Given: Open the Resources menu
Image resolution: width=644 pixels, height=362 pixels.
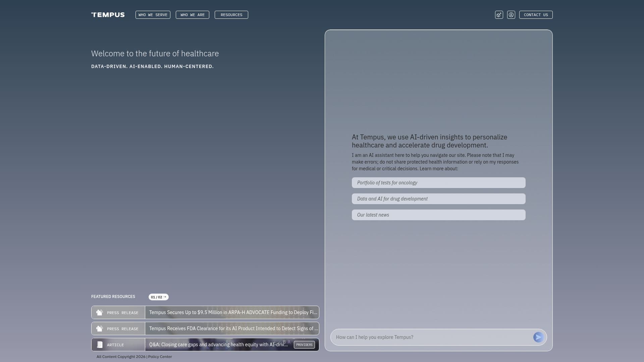Looking at the screenshot, I should pos(231,15).
